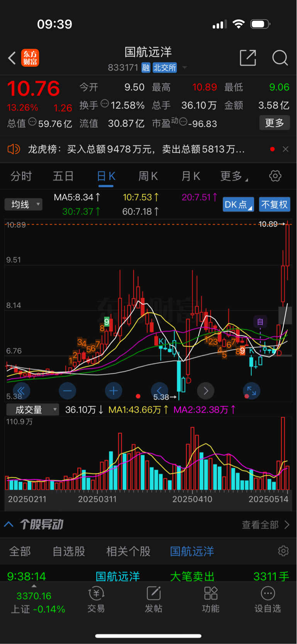Viewport: 297px width, 644px height.
Task: Tap the magenta 20:7.51 MA value
Action: tap(200, 197)
